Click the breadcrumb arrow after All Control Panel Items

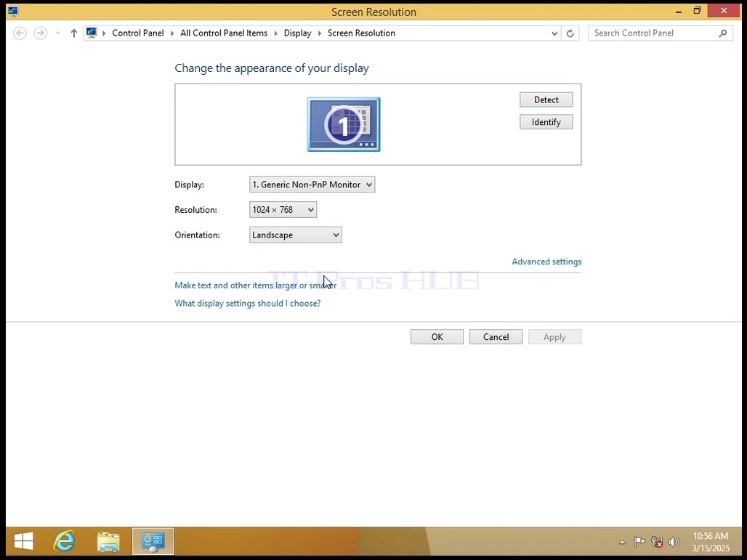point(276,33)
